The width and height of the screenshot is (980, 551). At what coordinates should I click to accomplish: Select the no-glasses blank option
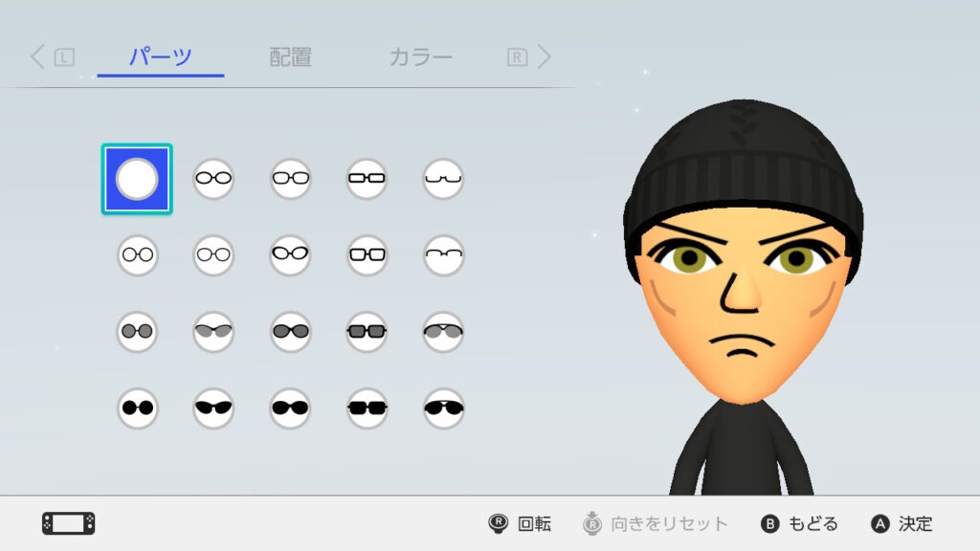pos(137,179)
